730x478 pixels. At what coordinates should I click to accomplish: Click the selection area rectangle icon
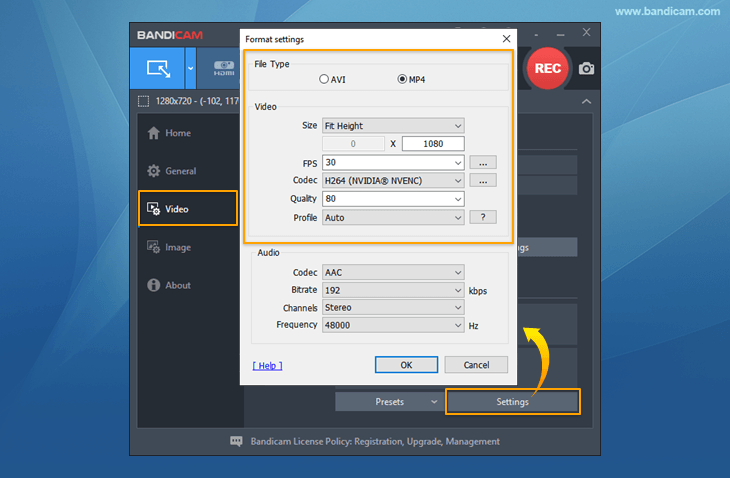[143, 101]
